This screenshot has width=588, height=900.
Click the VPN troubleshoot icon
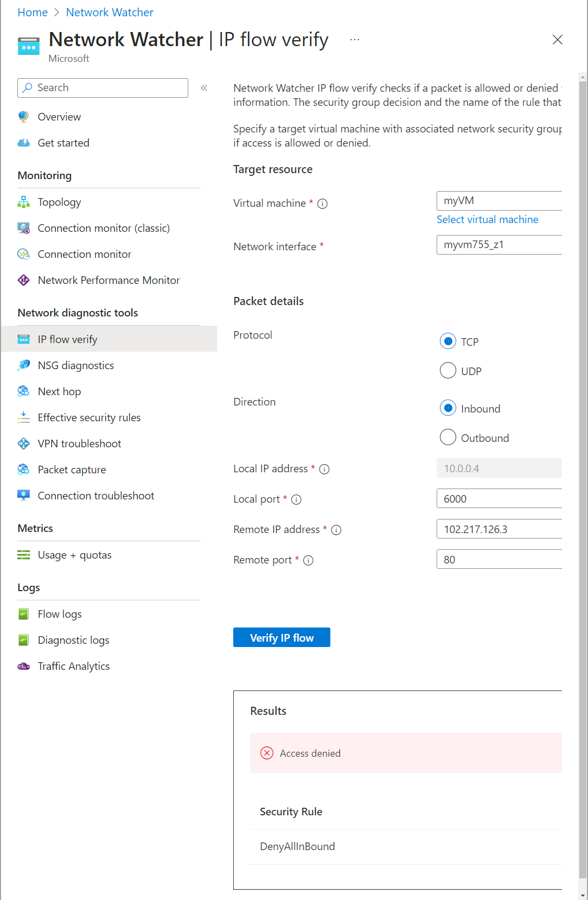[x=23, y=443]
